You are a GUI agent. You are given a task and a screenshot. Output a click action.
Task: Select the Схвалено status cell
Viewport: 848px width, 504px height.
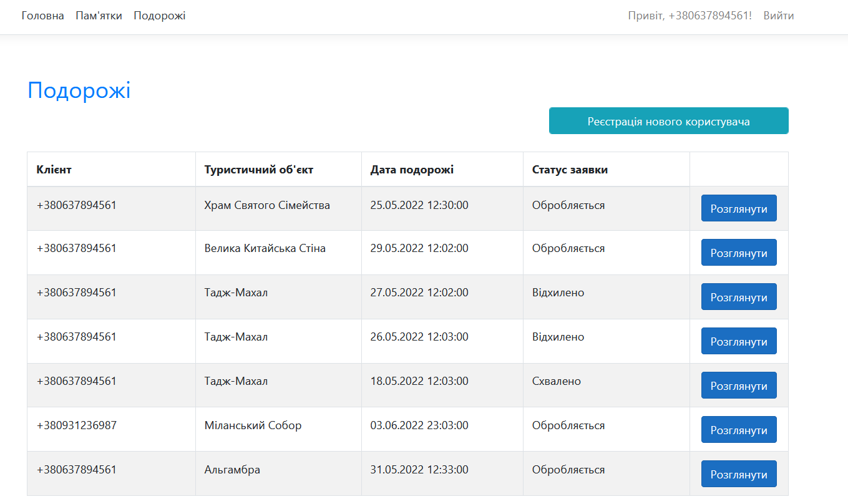[x=557, y=381]
